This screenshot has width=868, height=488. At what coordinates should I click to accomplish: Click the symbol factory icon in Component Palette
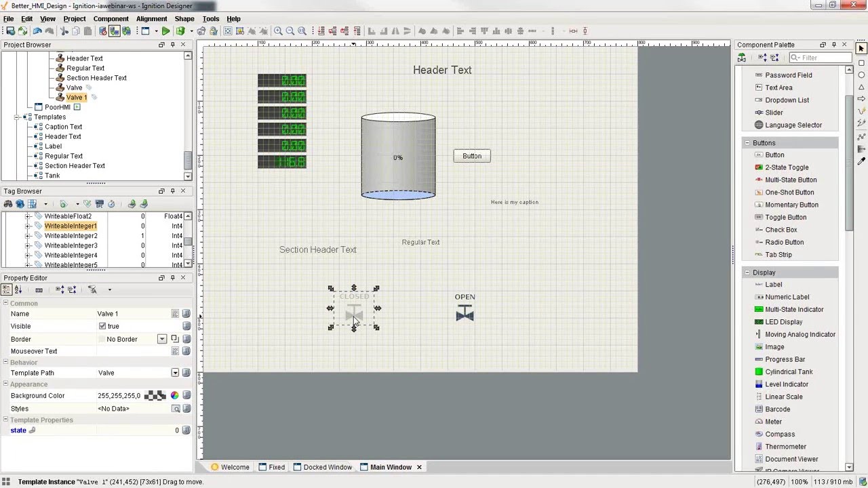coord(742,58)
